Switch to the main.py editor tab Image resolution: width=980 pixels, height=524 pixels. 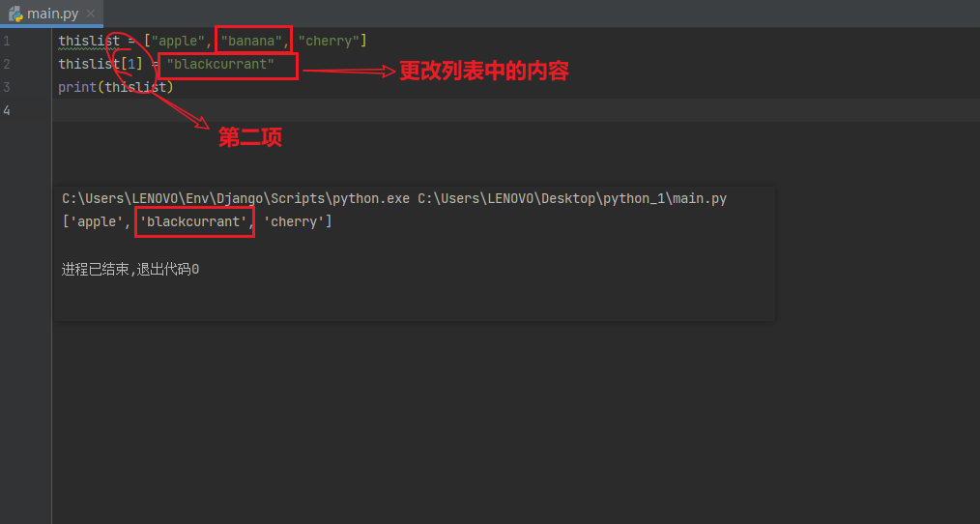(52, 14)
